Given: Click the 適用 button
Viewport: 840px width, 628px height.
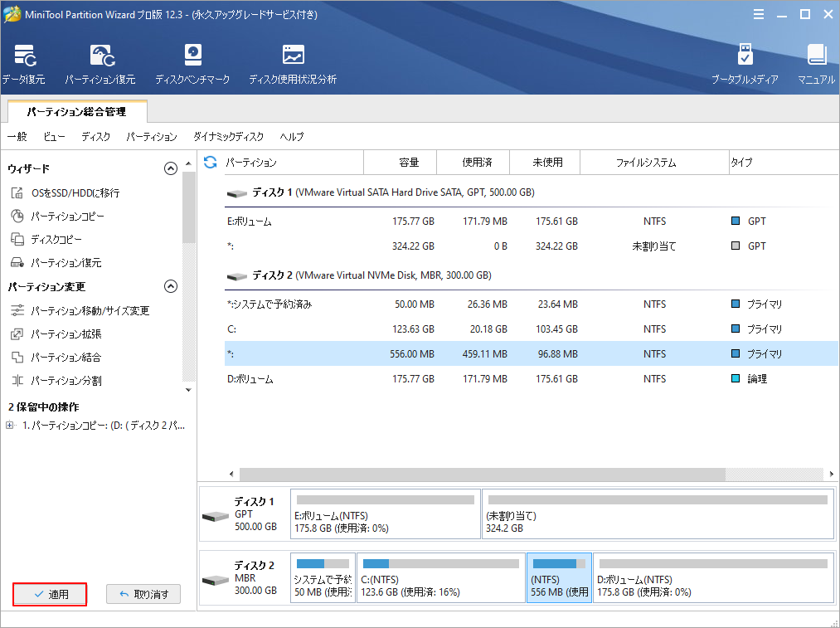Looking at the screenshot, I should 50,594.
